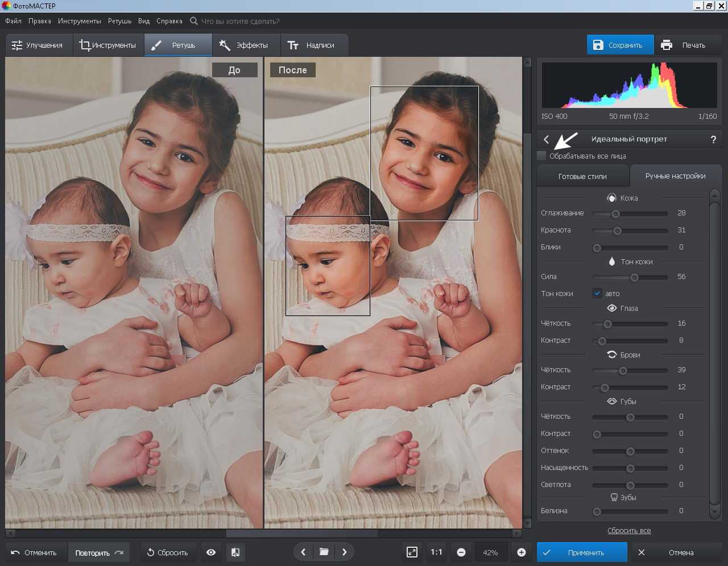Click the zoom out minus icon
Viewport: 728px width, 566px height.
click(461, 552)
